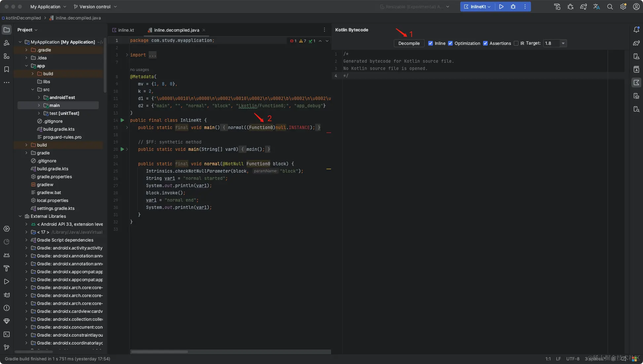Viewport: 643px width, 364px height.
Task: Open the Bookmarks tool window icon
Action: click(x=7, y=69)
